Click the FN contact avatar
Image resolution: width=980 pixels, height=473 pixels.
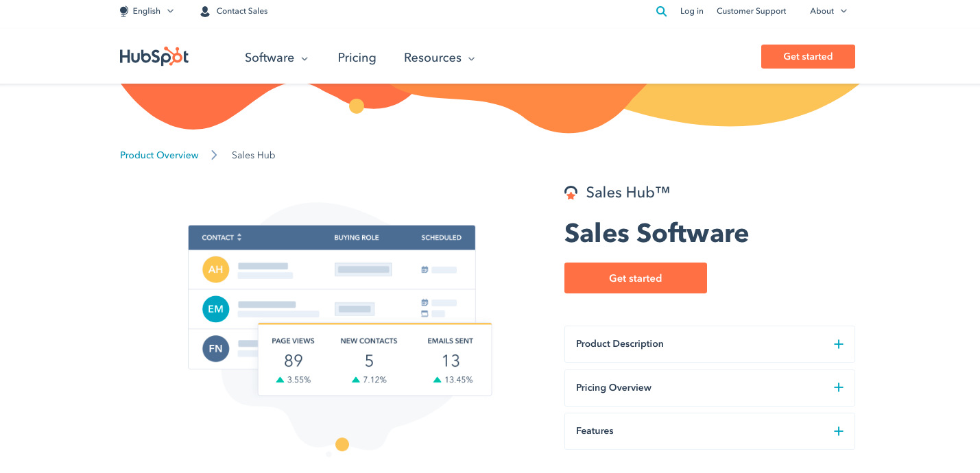tap(215, 348)
